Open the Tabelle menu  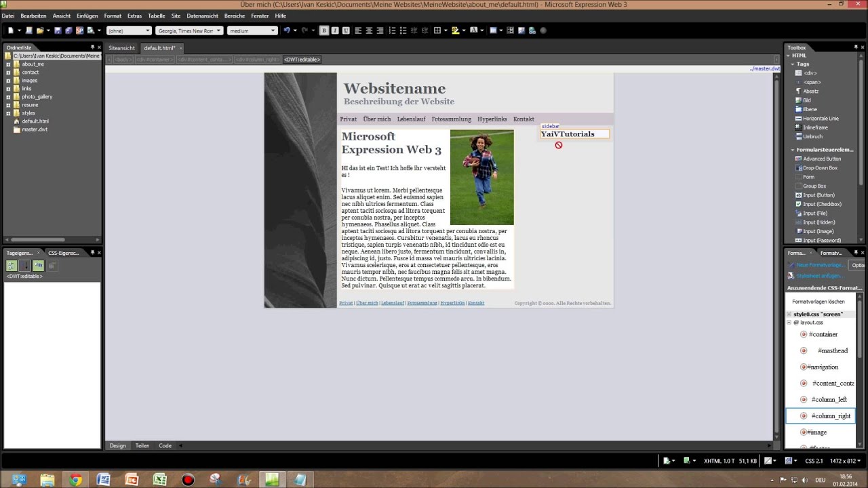(156, 16)
